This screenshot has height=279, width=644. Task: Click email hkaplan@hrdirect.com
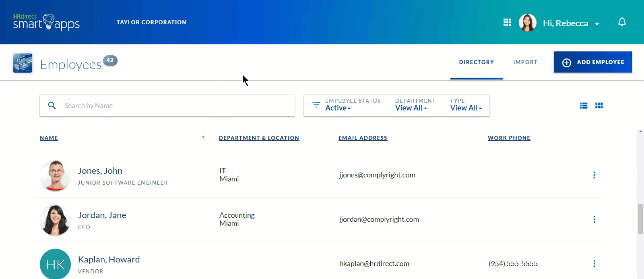[x=374, y=264]
